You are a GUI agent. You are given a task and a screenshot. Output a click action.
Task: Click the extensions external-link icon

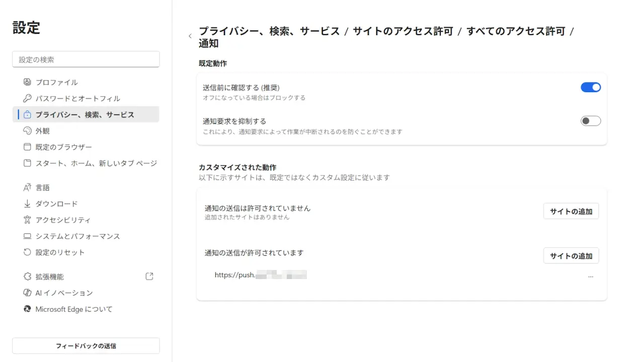click(x=149, y=277)
